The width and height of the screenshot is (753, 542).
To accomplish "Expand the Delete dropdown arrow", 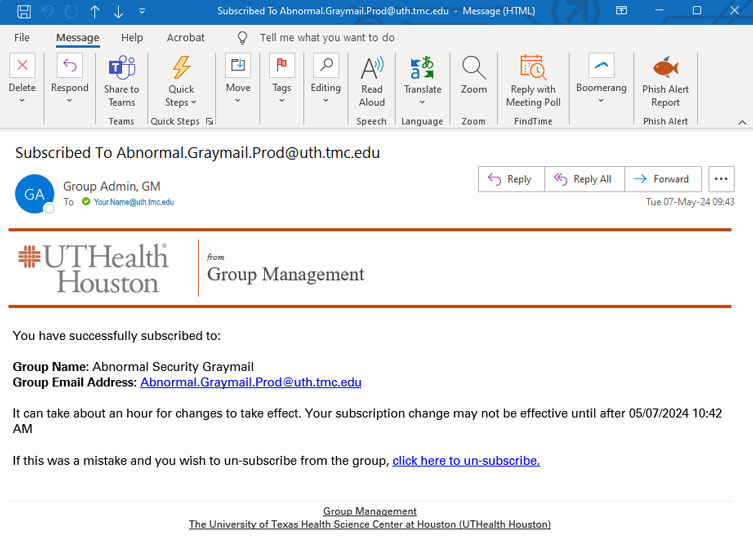I will (22, 100).
